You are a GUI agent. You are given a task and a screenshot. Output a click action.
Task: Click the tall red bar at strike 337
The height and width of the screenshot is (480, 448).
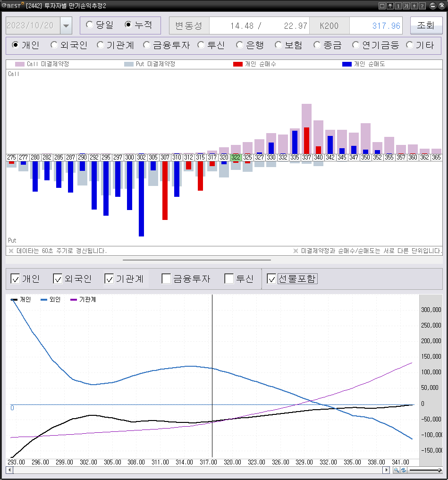coord(306,141)
